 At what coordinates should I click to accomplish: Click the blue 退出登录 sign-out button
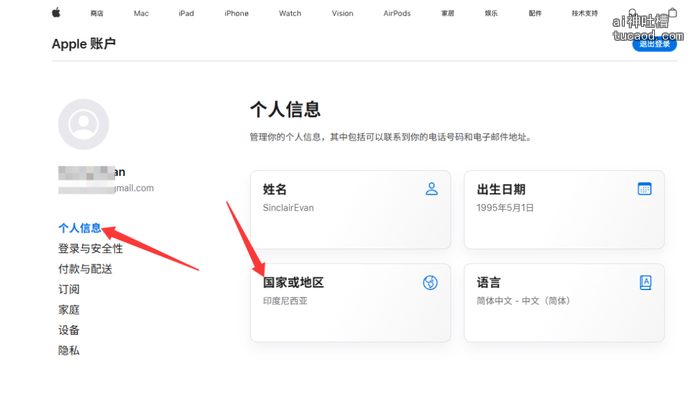point(654,44)
